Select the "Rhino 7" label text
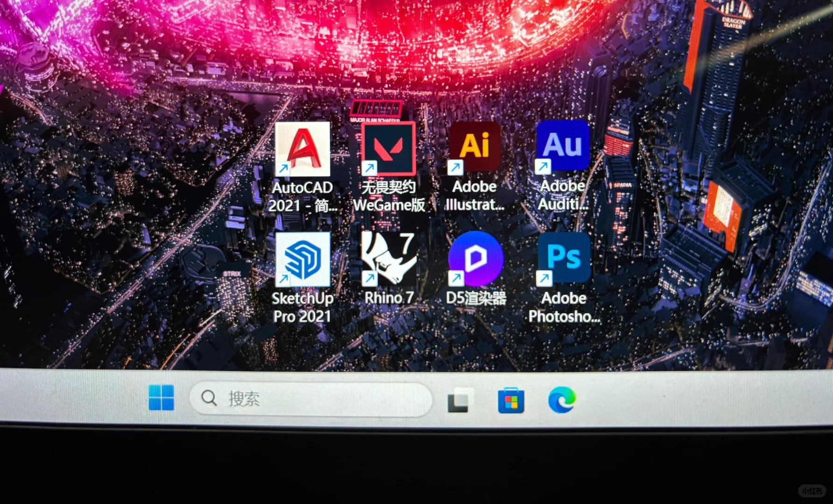 coord(389,297)
